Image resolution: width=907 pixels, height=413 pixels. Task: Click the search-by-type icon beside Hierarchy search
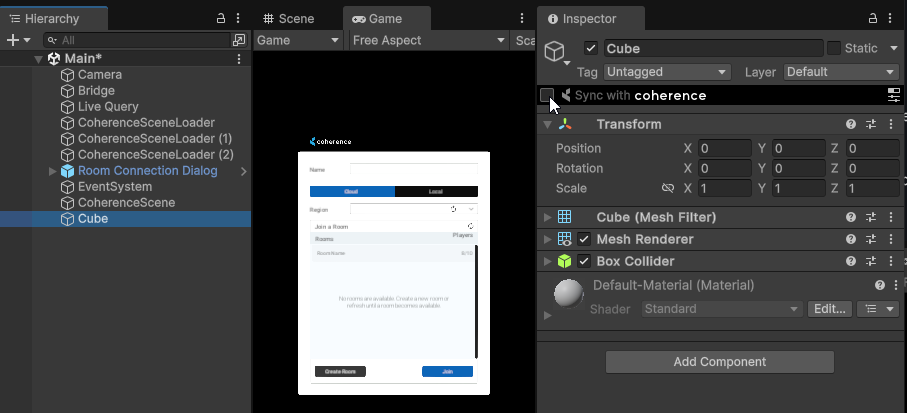239,40
